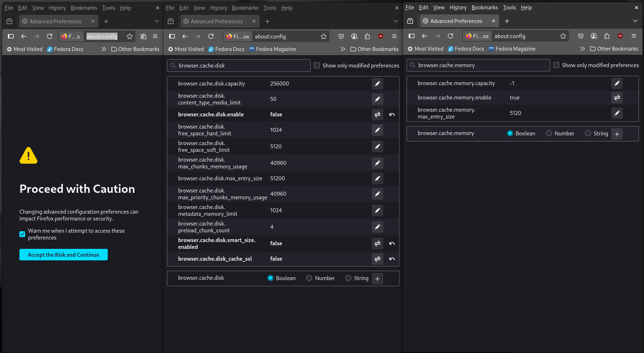Edit browser.cache.disk.capacity value with pencil icon
The height and width of the screenshot is (353, 644).
[377, 84]
